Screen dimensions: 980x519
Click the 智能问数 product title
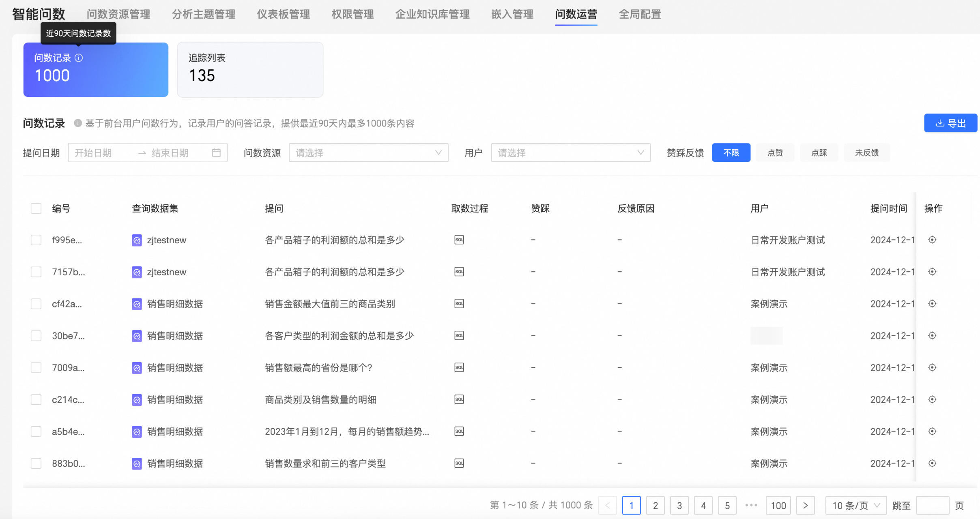(39, 15)
